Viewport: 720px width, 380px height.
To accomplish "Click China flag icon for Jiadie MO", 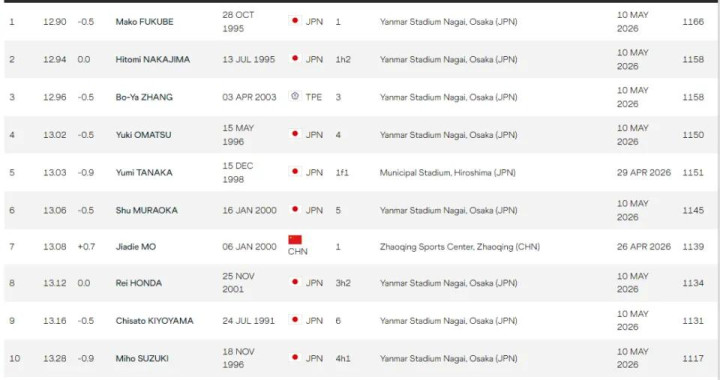I will click(x=295, y=240).
